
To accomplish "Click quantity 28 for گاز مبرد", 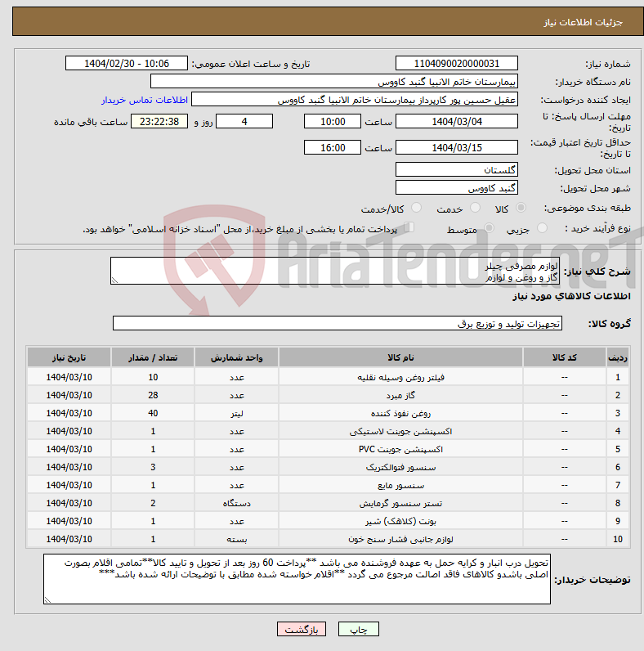I will (x=153, y=395).
